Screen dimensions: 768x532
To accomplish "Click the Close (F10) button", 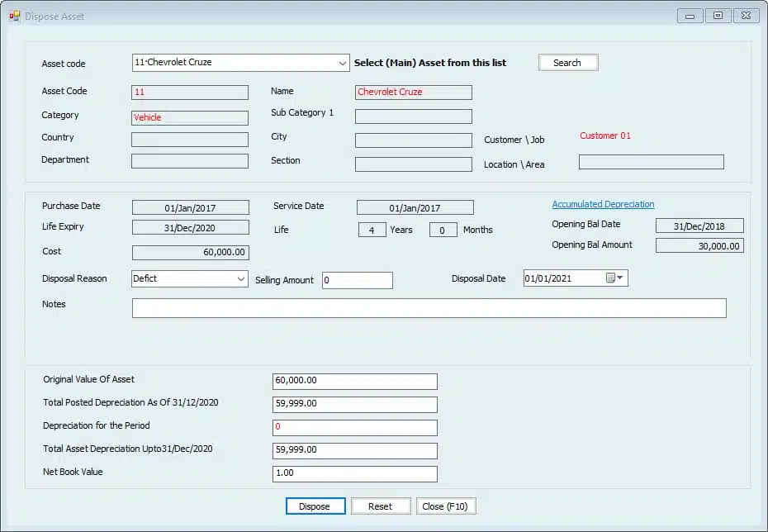I will pyautogui.click(x=445, y=506).
